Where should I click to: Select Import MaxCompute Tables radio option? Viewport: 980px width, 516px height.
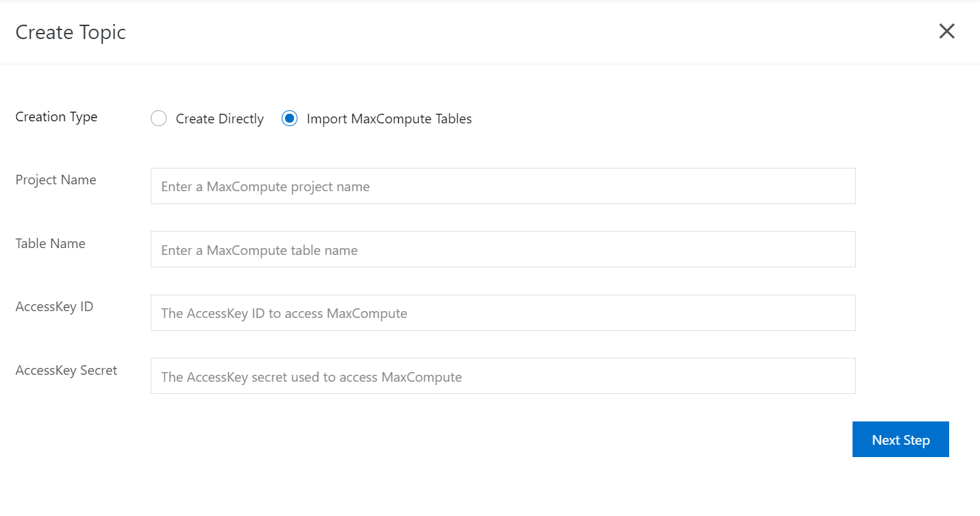290,119
